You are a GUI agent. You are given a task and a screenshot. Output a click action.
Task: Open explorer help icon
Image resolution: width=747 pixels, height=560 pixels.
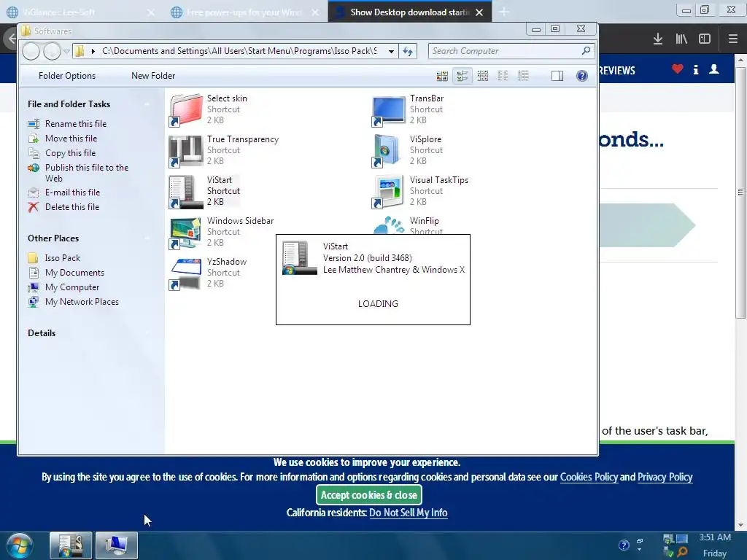click(581, 76)
